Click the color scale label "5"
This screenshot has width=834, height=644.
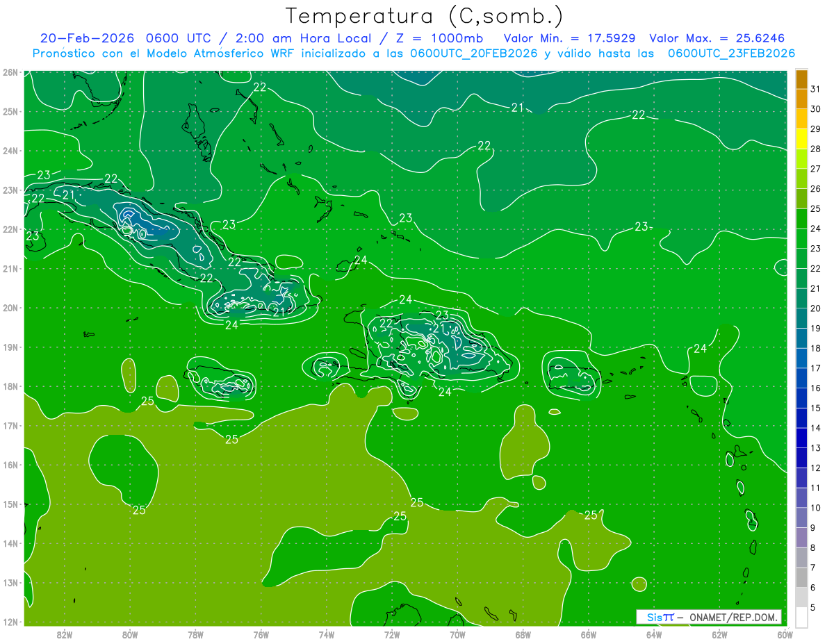[x=813, y=607]
